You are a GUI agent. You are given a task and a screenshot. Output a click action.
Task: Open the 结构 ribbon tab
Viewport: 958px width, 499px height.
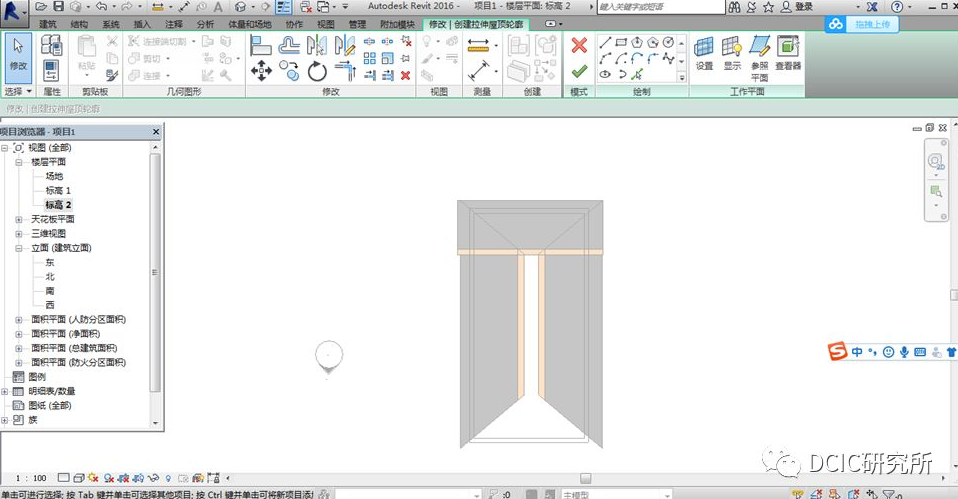point(79,24)
